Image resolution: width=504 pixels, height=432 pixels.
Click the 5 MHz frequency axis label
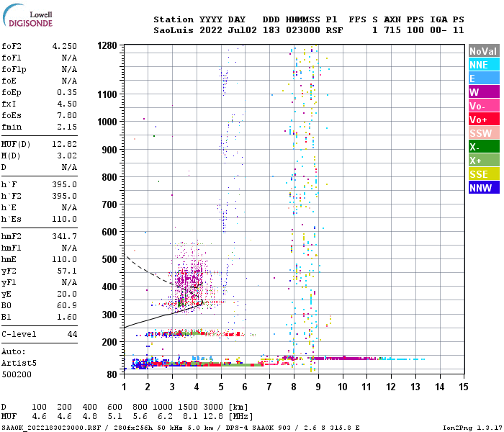[x=221, y=387]
